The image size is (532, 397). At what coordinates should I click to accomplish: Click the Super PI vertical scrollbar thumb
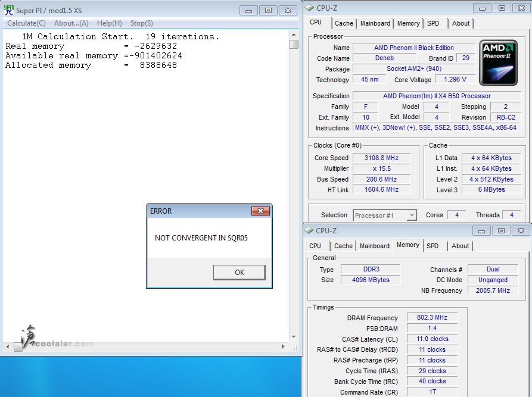click(294, 44)
